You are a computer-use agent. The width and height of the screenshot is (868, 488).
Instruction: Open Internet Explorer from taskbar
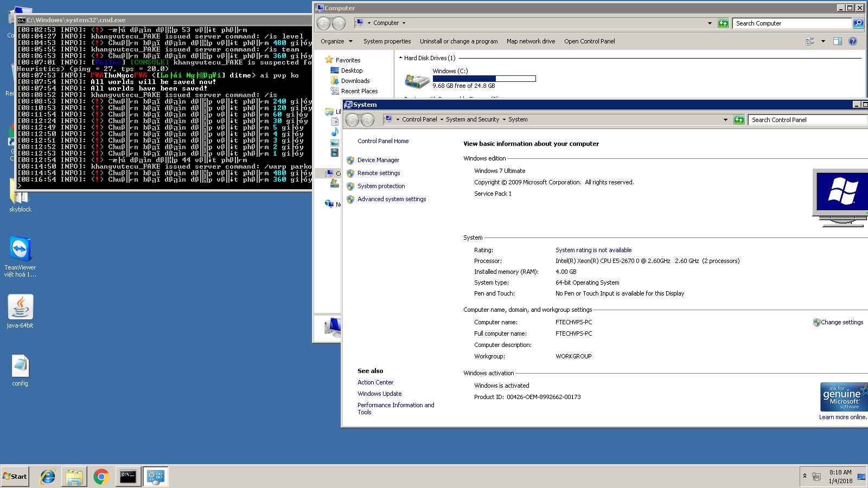(48, 477)
